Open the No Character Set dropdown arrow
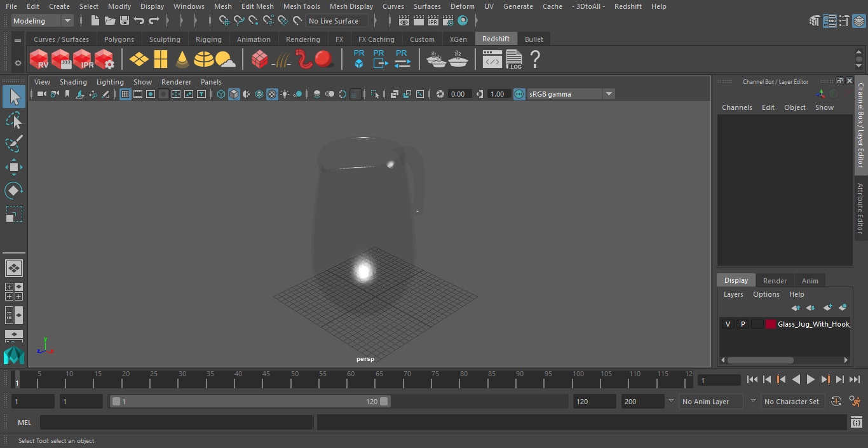 [753, 401]
